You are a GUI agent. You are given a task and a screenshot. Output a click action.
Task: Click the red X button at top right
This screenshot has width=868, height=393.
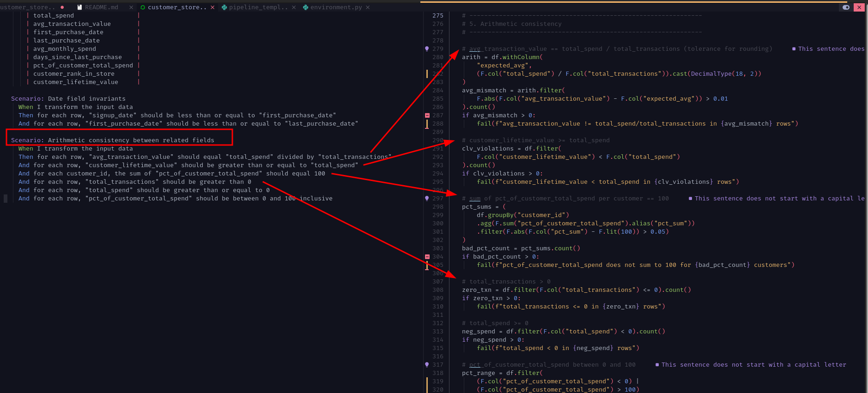859,7
